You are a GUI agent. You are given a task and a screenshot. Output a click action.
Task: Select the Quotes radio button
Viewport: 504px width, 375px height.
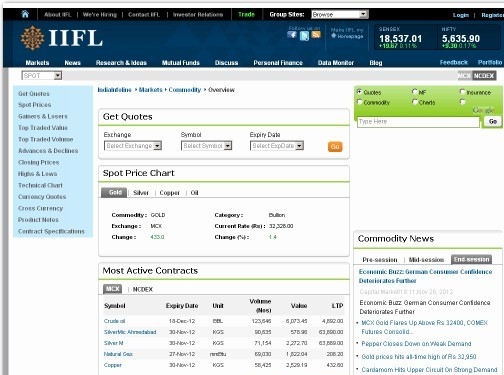[359, 91]
